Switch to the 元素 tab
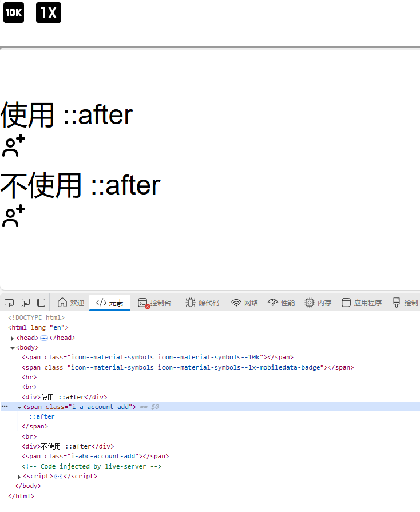 coord(110,303)
